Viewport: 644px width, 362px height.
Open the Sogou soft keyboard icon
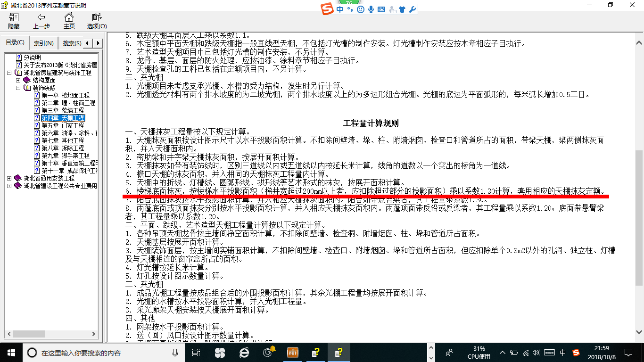381,9
